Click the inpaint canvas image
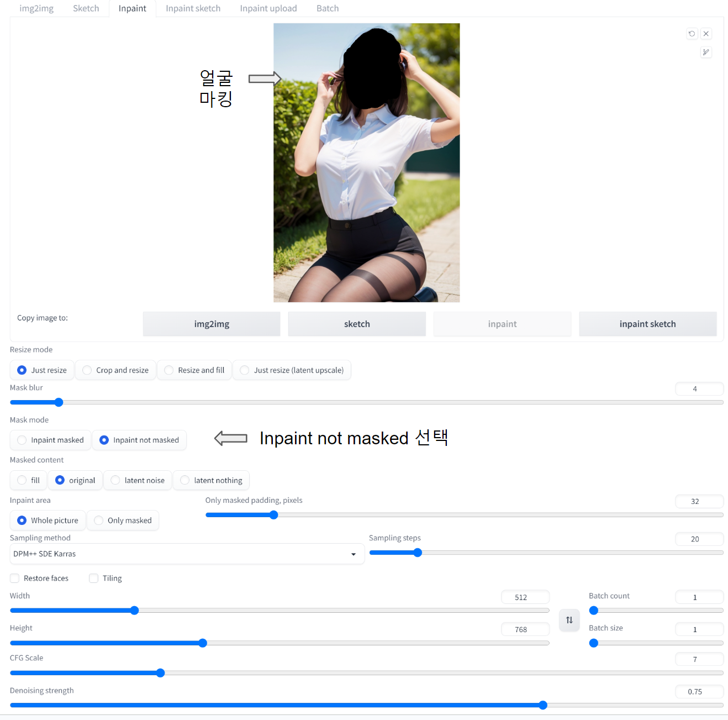 point(367,162)
